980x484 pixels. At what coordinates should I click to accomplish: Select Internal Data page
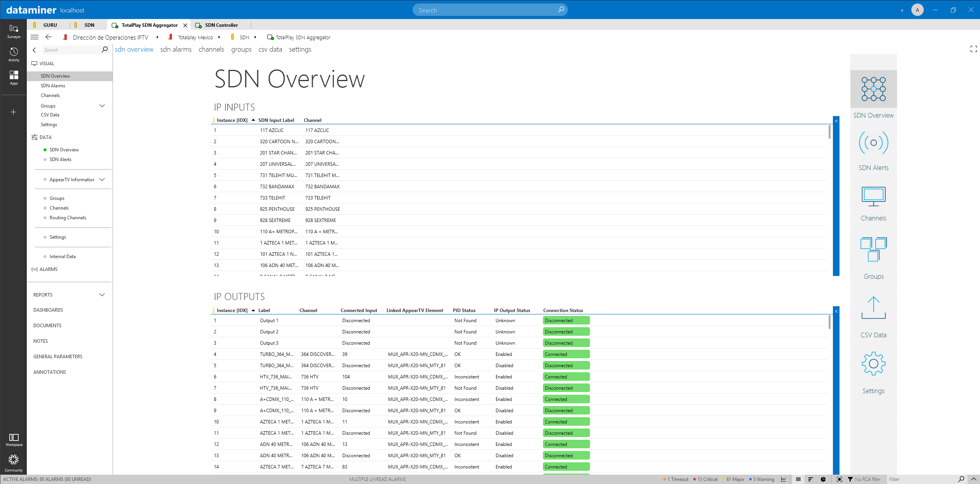pos(62,257)
